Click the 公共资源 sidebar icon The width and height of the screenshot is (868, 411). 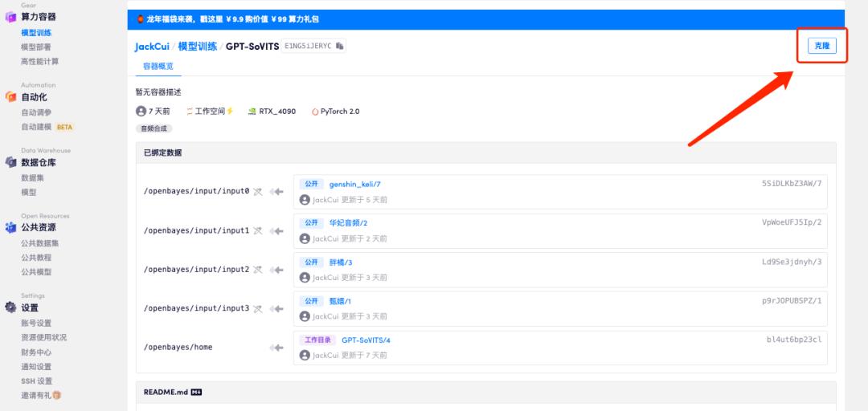coord(10,227)
